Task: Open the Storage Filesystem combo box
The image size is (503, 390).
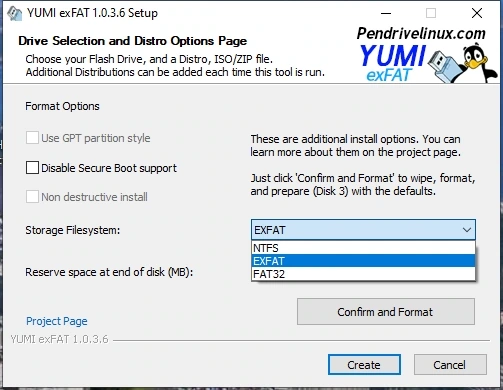Action: click(363, 230)
